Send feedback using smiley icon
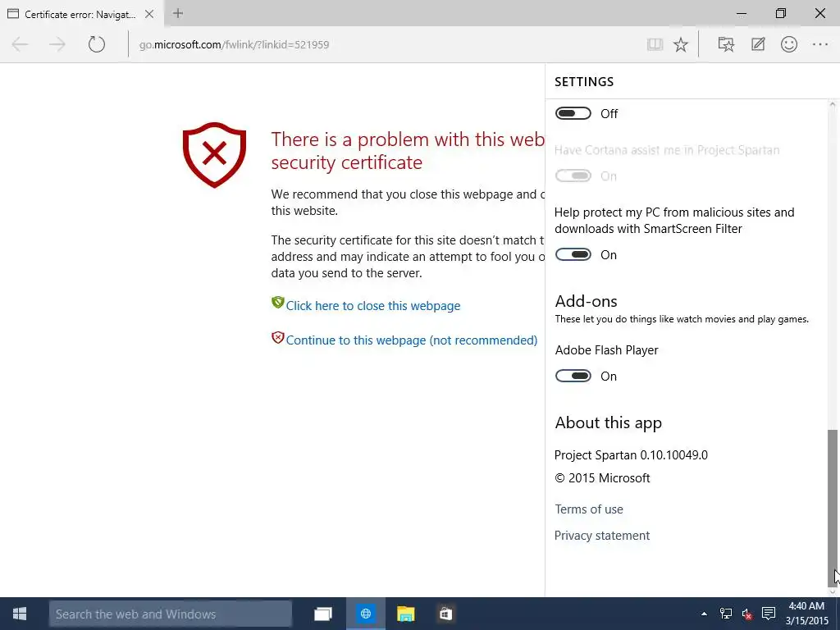This screenshot has width=840, height=630. tap(789, 44)
